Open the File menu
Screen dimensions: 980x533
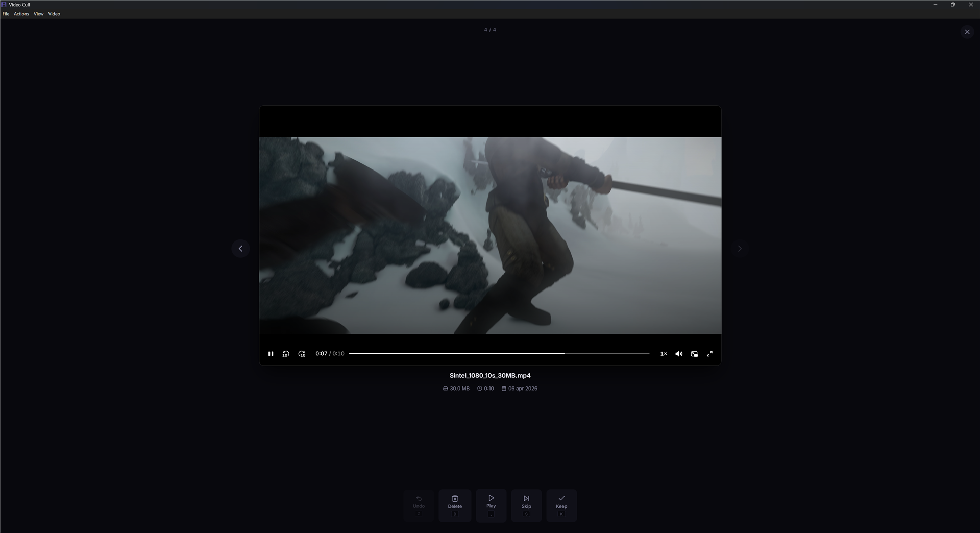[x=6, y=14]
